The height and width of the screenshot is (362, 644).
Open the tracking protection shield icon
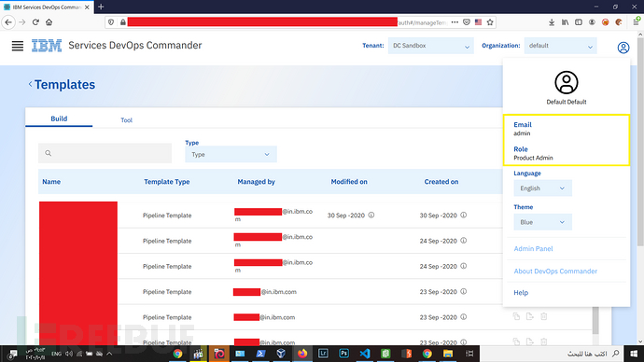(111, 22)
